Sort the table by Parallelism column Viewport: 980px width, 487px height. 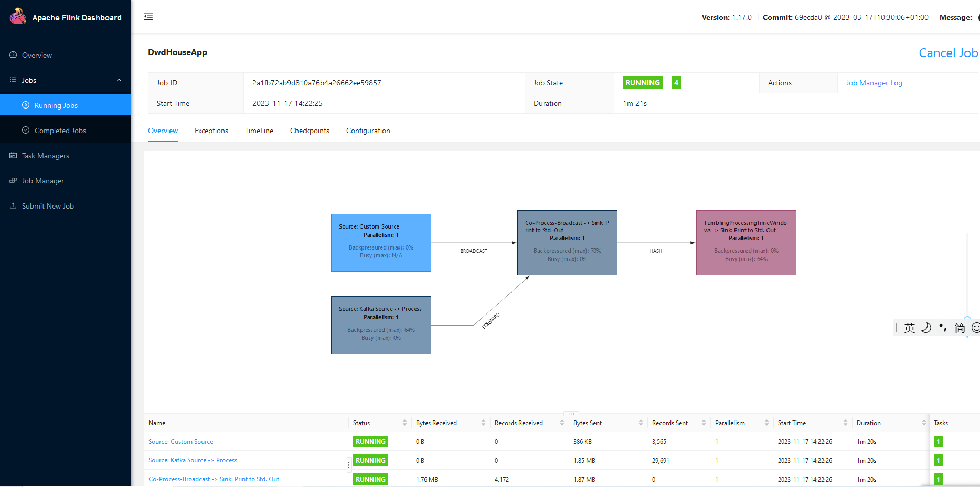(x=766, y=423)
